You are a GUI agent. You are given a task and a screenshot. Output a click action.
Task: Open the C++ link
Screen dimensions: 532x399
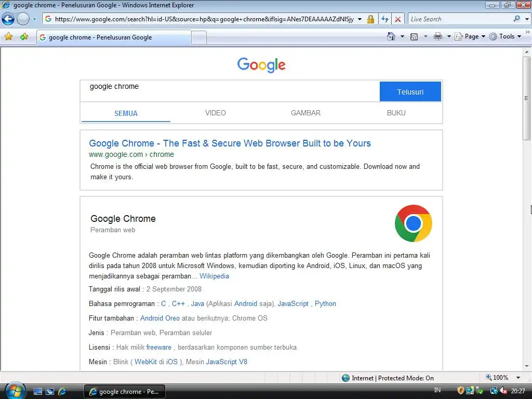(x=178, y=303)
